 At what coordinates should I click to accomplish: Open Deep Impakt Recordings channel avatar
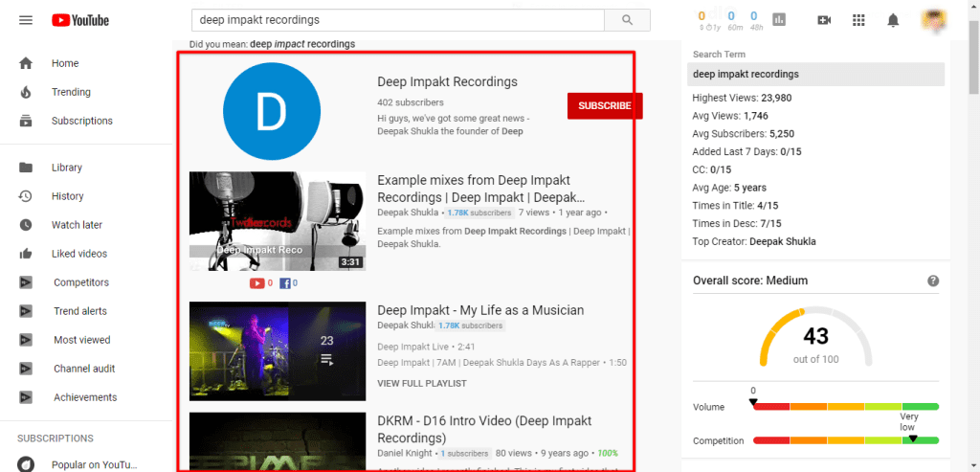coord(272,113)
